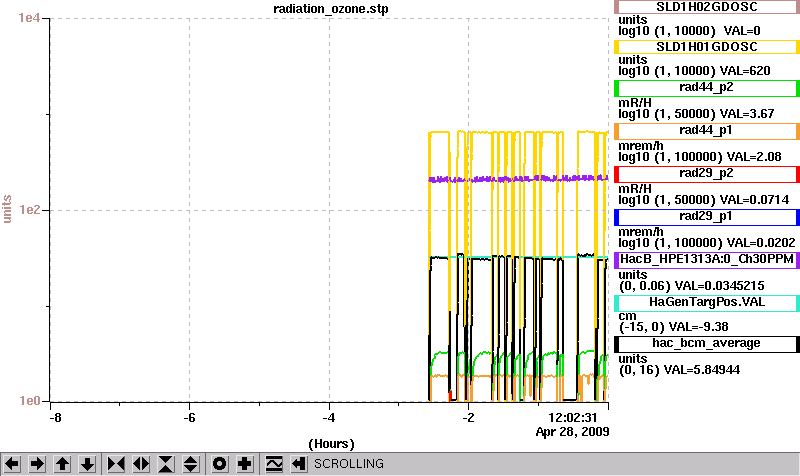
Task: Click the Apr 28, 2009 date label
Action: tap(572, 432)
